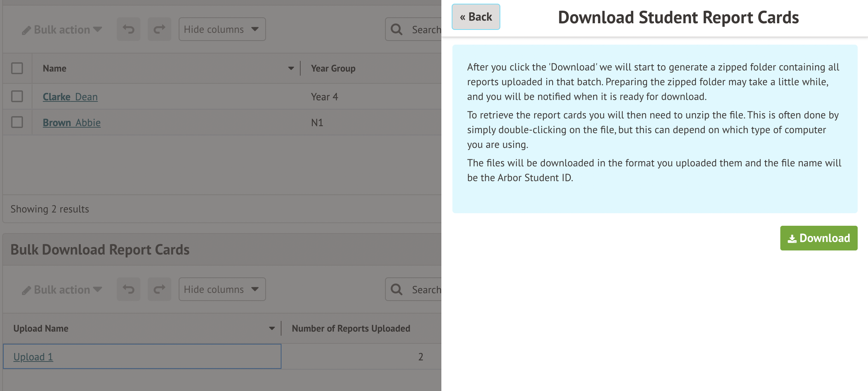Click the Year Group column header
The image size is (868, 391).
click(333, 68)
